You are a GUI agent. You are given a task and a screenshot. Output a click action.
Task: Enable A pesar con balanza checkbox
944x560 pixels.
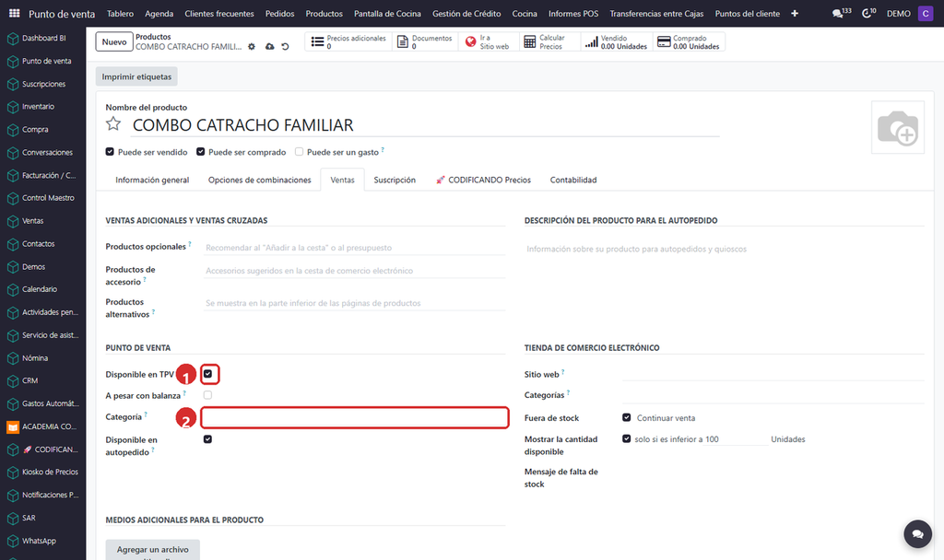pyautogui.click(x=207, y=395)
